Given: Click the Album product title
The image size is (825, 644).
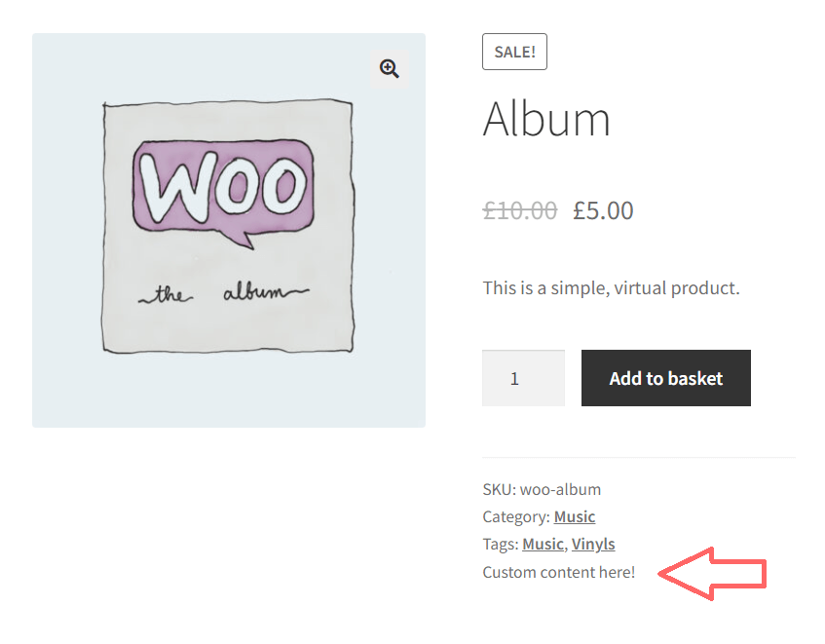Looking at the screenshot, I should [546, 119].
